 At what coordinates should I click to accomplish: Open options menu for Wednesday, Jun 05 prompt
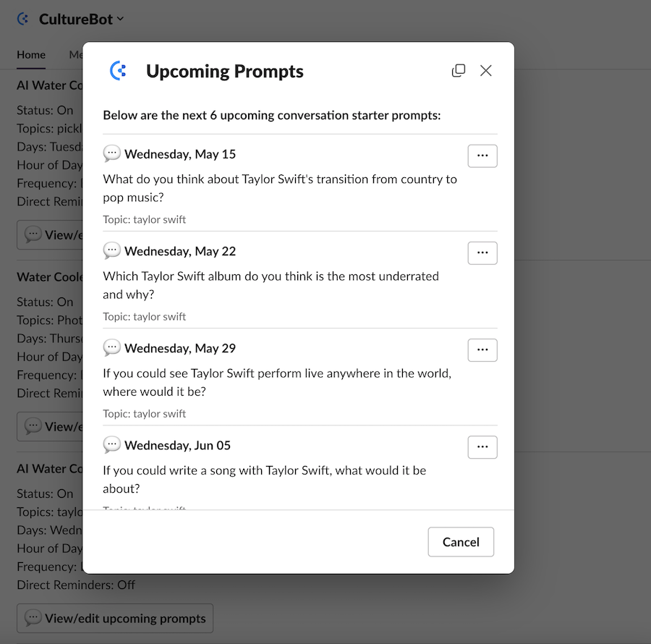pyautogui.click(x=482, y=447)
